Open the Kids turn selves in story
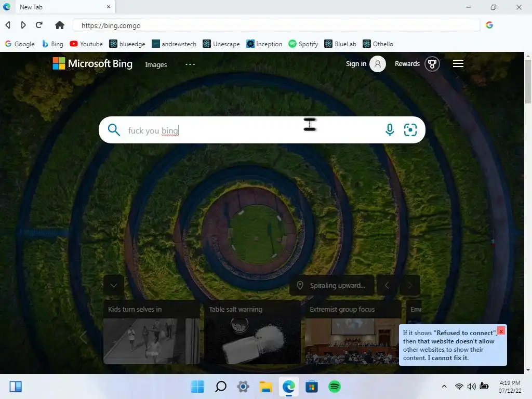Viewport: 532px width, 399px height. click(152, 332)
